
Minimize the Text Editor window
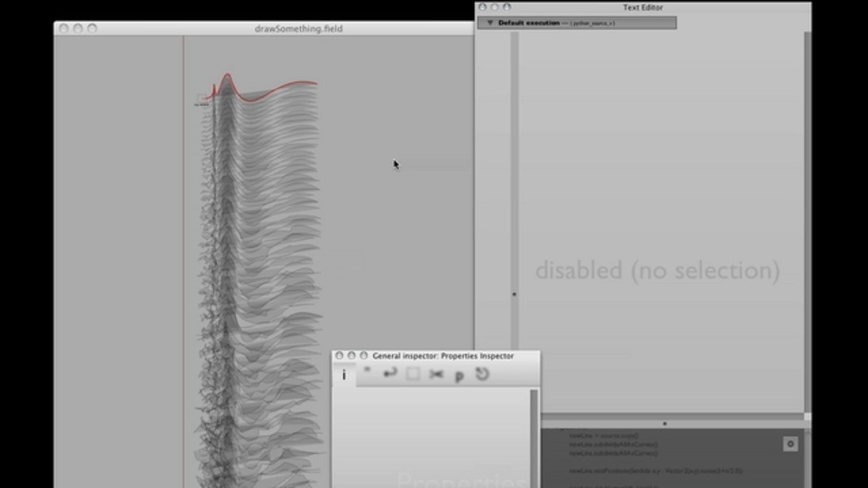pyautogui.click(x=495, y=7)
